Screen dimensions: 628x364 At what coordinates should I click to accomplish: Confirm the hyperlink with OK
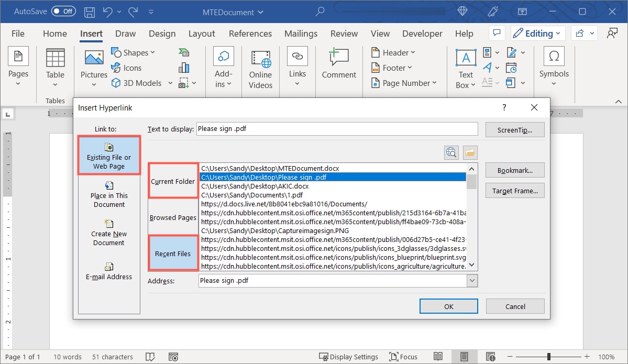(x=448, y=306)
